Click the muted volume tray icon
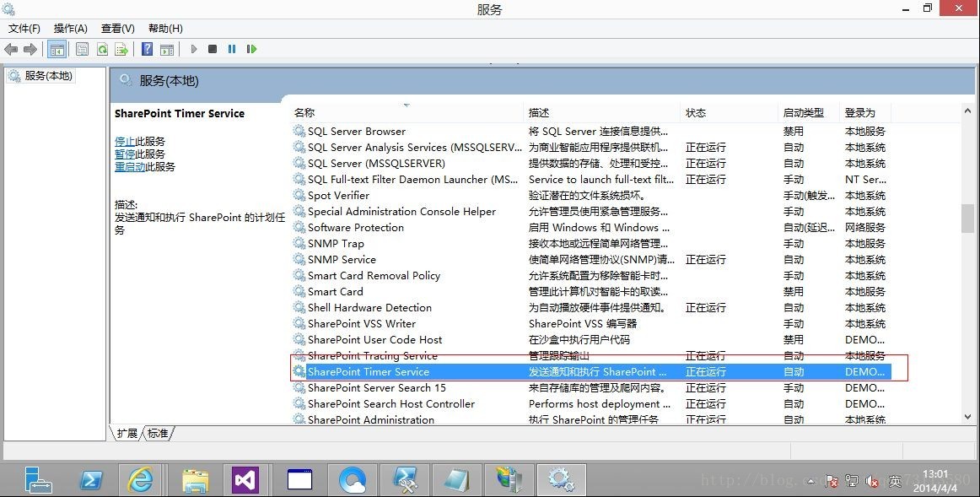The image size is (980, 497). pyautogui.click(x=872, y=481)
